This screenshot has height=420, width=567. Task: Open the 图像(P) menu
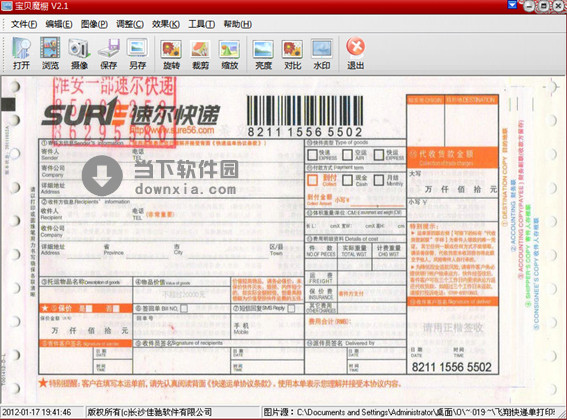[94, 24]
